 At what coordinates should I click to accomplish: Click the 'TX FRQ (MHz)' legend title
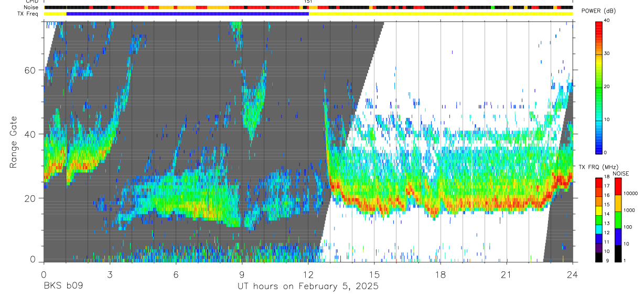pos(598,167)
